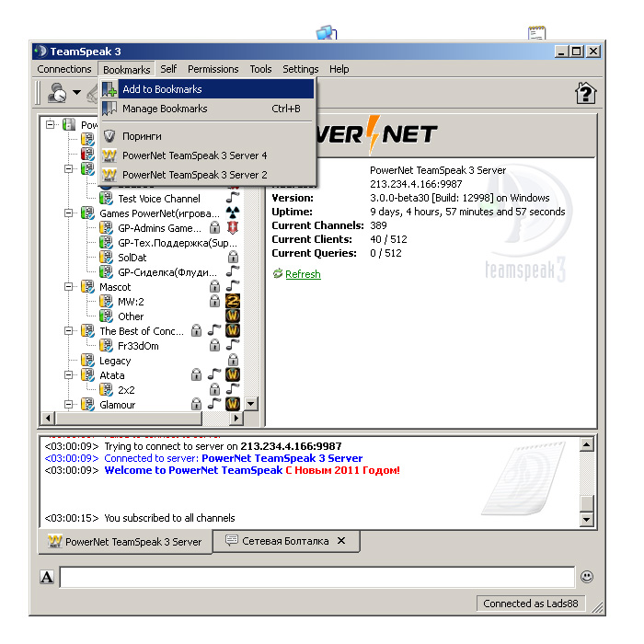This screenshot has height=644, width=644.
Task: Click the channel icon beside SolDat
Action: [x=106, y=257]
